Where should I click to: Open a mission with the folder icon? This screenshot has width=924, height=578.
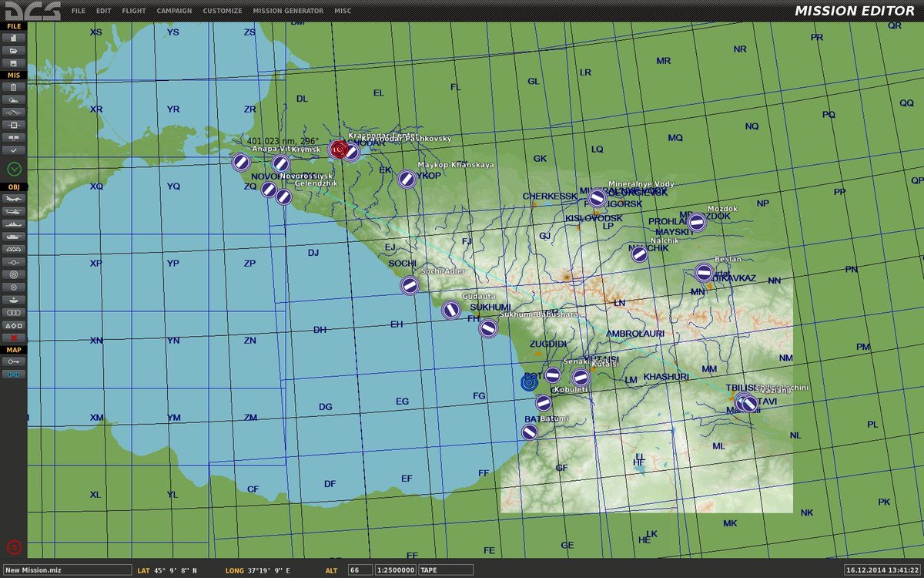pyautogui.click(x=14, y=50)
